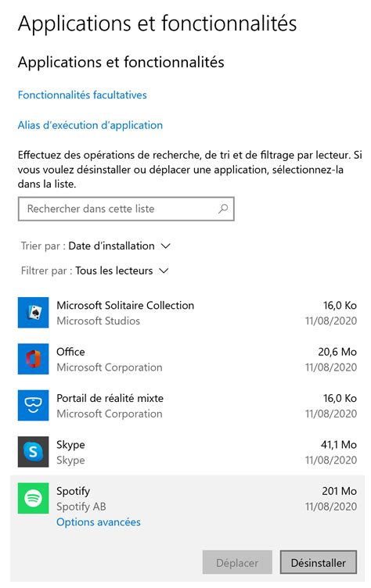
Task: Expand sort options with chevron arrow
Action: [x=166, y=246]
